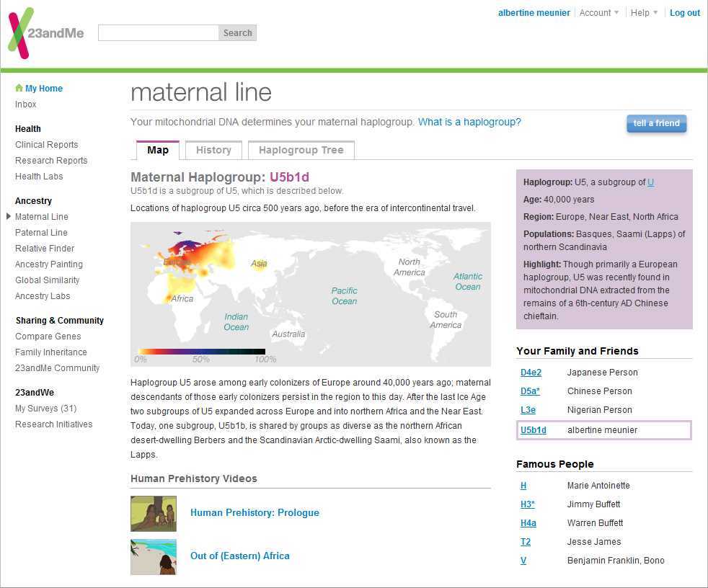Open the Haplogroup Tree tab
Screen dimensions: 708x588
(301, 150)
